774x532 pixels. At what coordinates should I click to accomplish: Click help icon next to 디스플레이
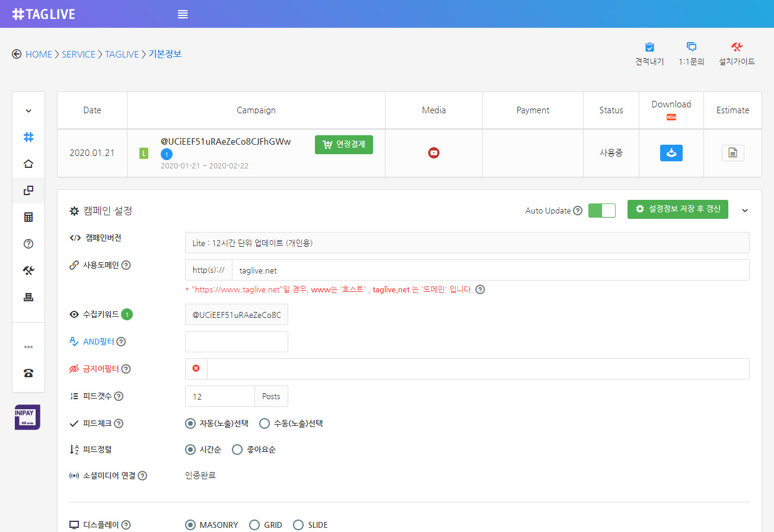[126, 525]
